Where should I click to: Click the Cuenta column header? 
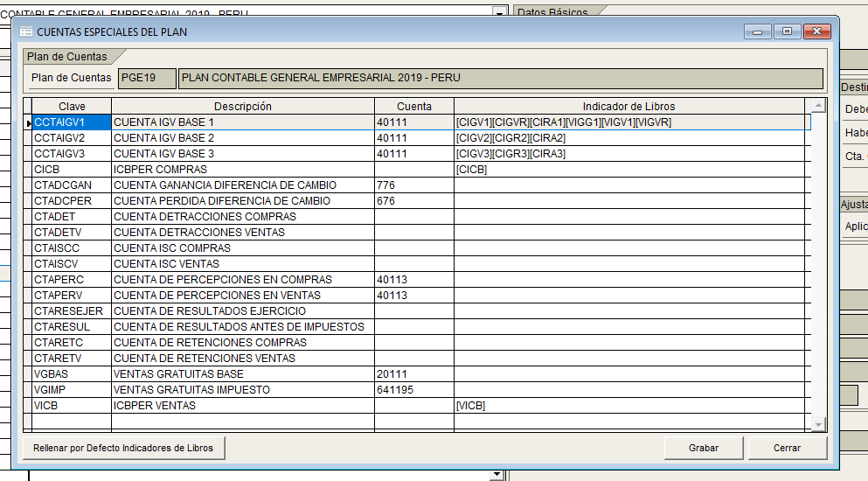click(414, 107)
